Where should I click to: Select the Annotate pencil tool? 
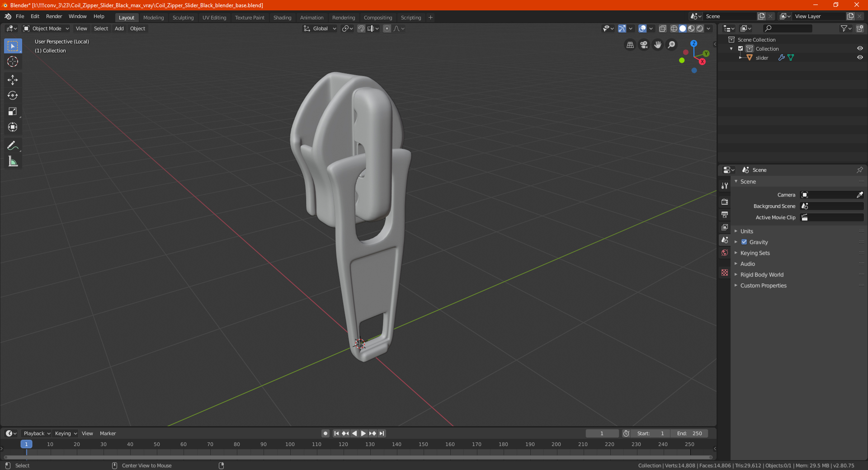13,146
